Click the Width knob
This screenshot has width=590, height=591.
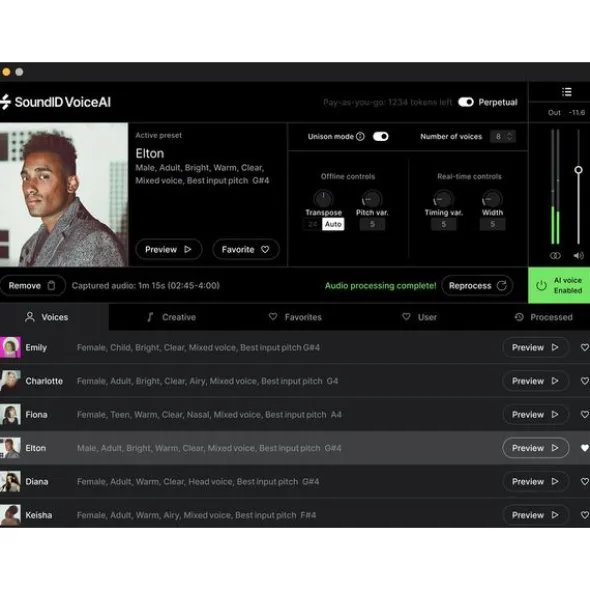[492, 199]
